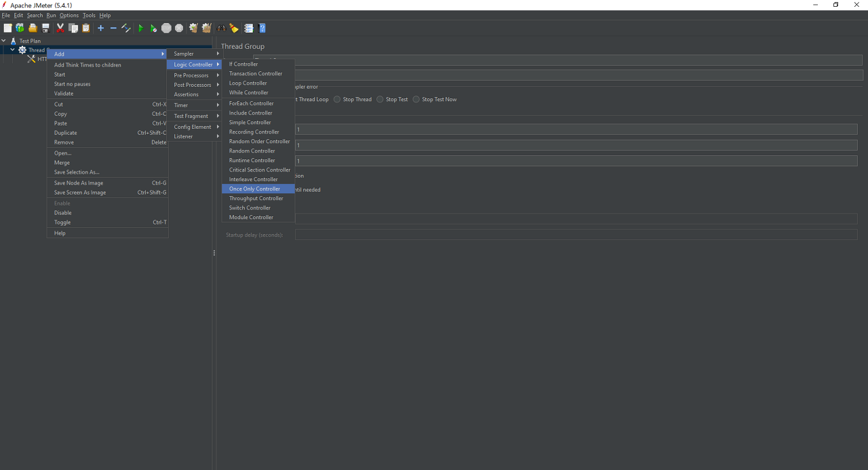Select Transaction Controller menu entry
Image resolution: width=868 pixels, height=470 pixels.
point(258,73)
